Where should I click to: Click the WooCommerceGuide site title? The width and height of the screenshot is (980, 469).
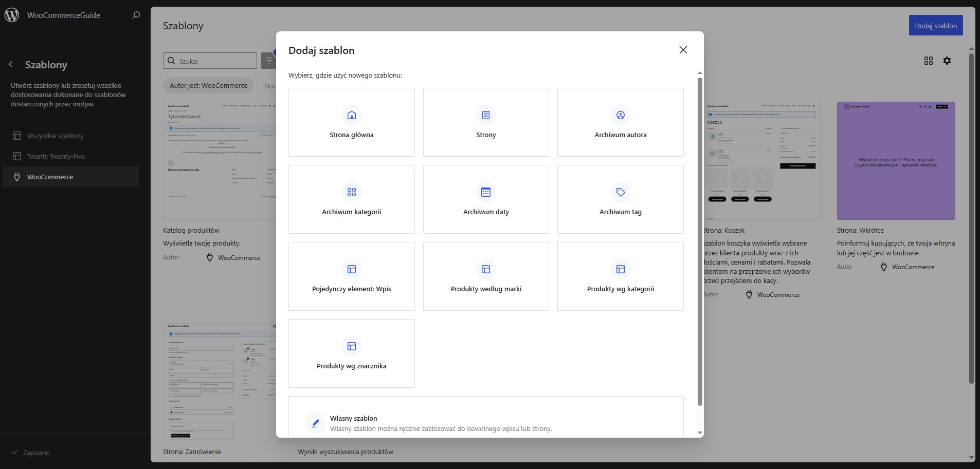tap(64, 15)
